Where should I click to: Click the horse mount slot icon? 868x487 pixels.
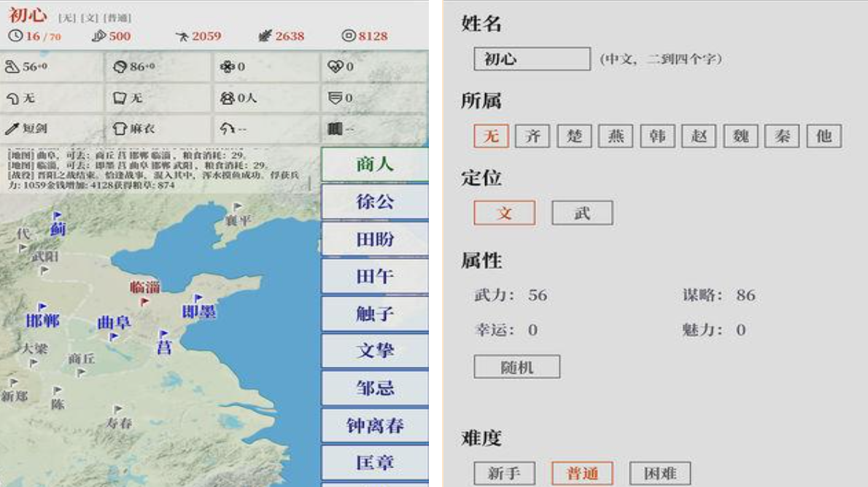click(227, 128)
